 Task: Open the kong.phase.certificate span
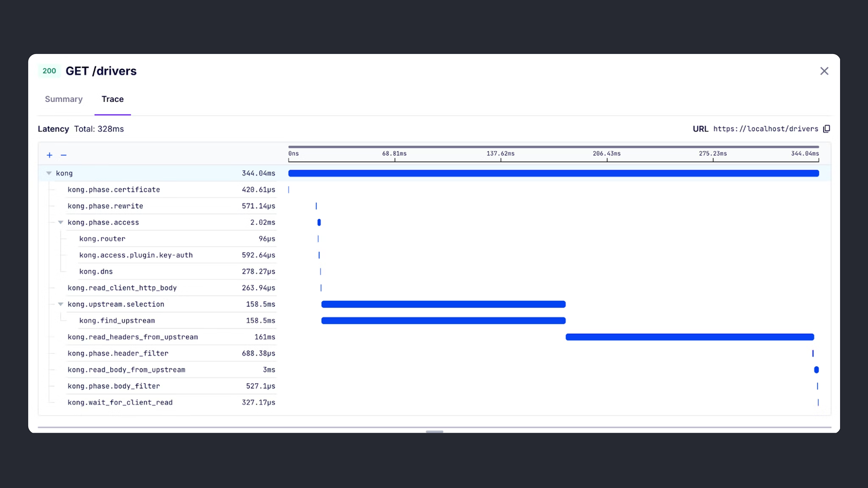114,190
